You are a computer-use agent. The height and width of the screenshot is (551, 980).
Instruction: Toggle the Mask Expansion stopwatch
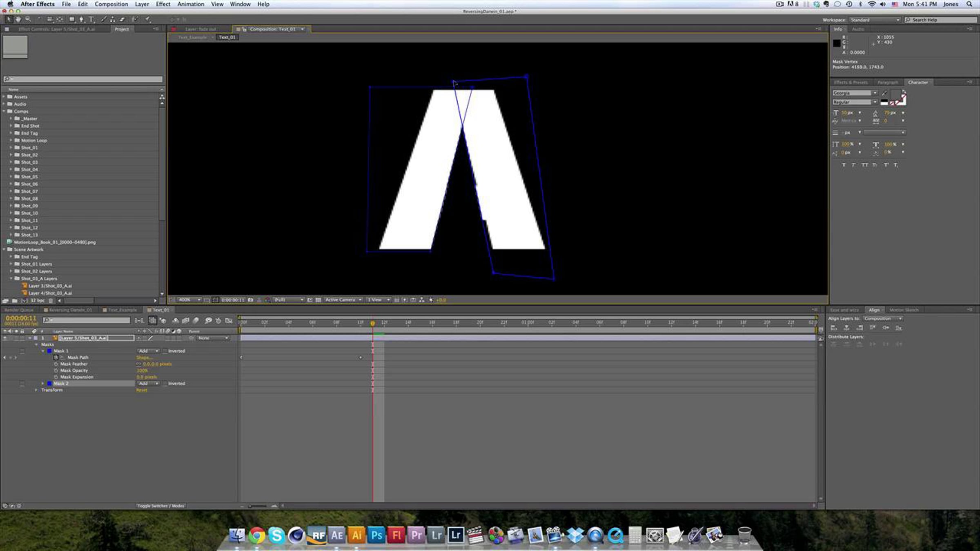(x=56, y=377)
